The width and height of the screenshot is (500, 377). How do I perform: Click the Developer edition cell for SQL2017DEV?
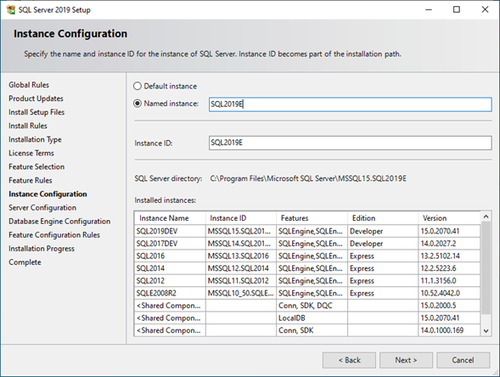383,243
